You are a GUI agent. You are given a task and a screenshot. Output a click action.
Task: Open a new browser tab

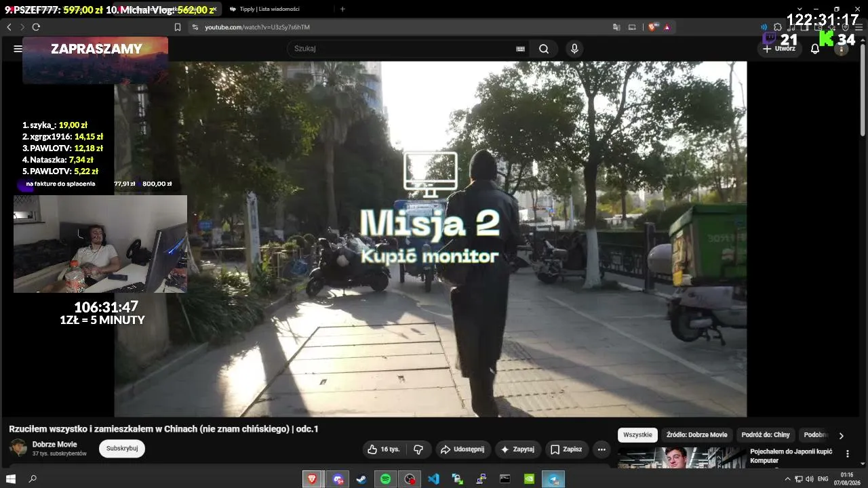[342, 9]
